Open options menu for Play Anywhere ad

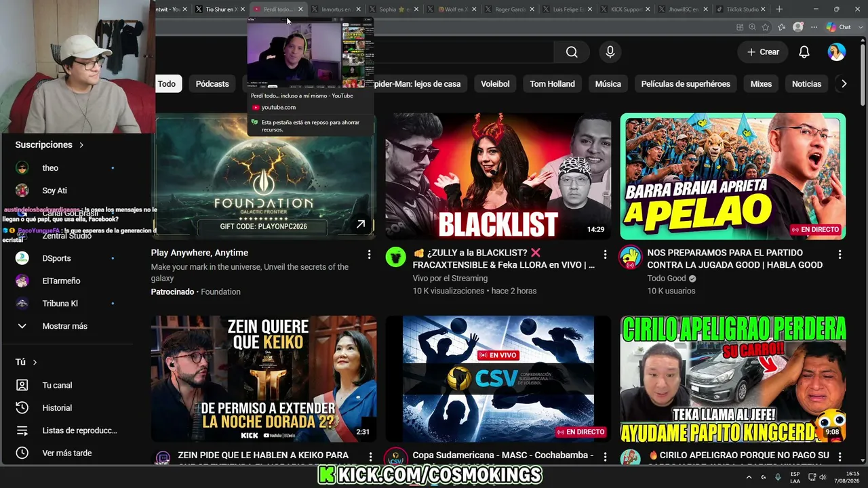tap(369, 254)
